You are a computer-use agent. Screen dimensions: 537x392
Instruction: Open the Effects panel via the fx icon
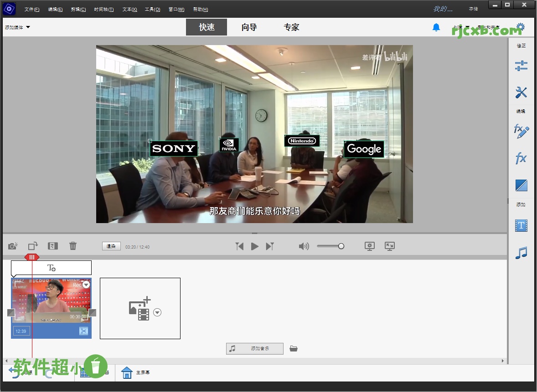pos(521,158)
